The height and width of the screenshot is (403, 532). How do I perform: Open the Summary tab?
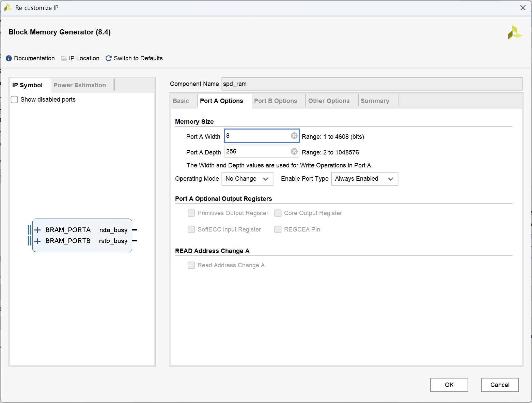click(375, 101)
